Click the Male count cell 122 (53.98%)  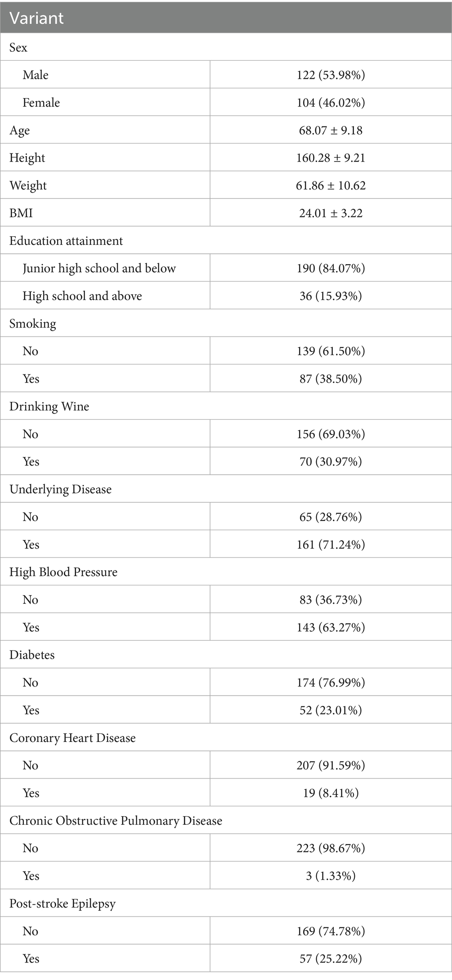(x=331, y=75)
